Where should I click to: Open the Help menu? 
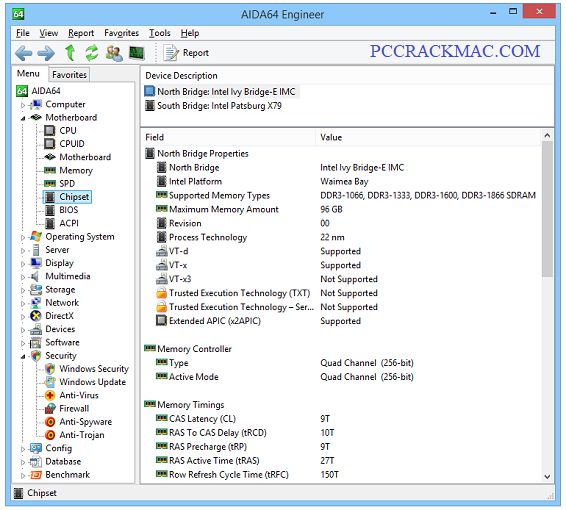[x=190, y=33]
